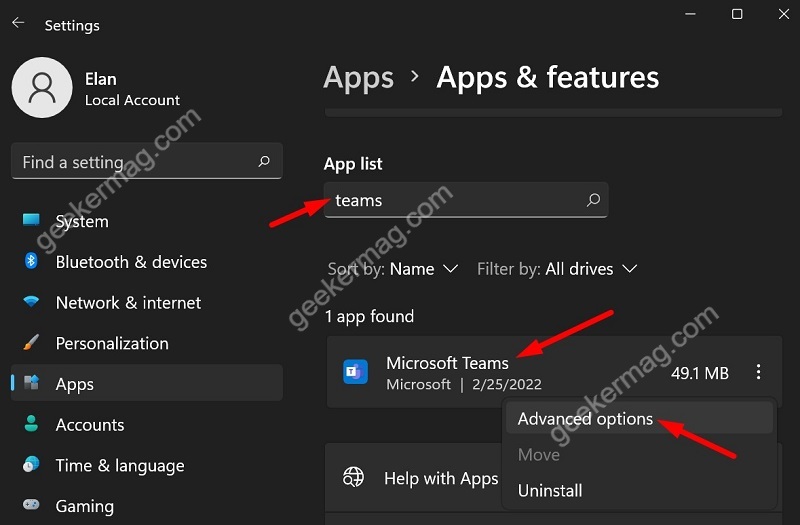Click the Elan account name
800x525 pixels.
tap(101, 79)
